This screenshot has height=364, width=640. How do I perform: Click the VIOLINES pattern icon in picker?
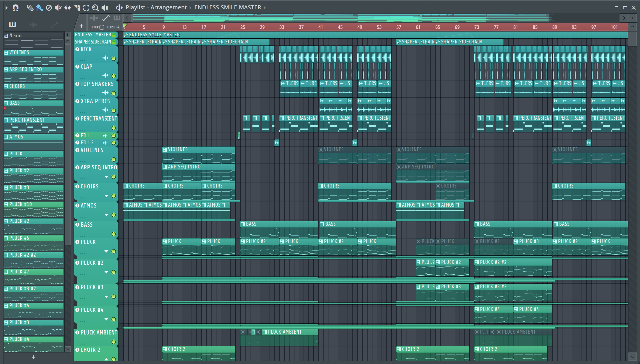coord(6,53)
